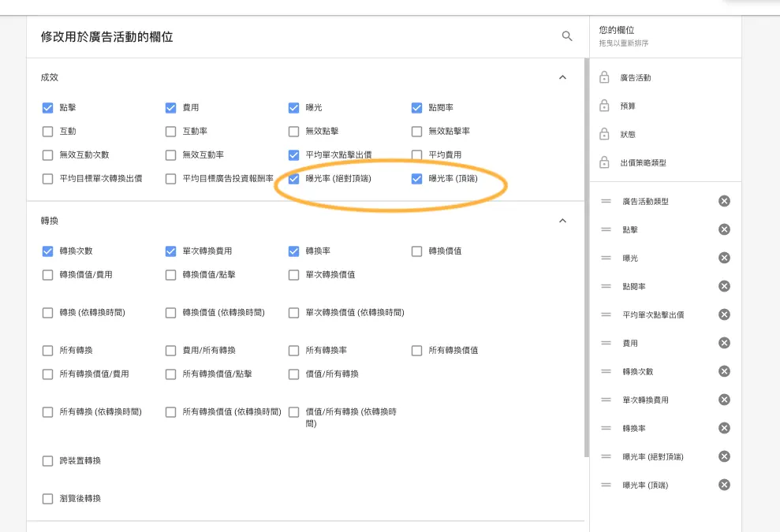This screenshot has width=780, height=532.
Task: Remove 點擊 column from your columns list
Action: (x=724, y=229)
